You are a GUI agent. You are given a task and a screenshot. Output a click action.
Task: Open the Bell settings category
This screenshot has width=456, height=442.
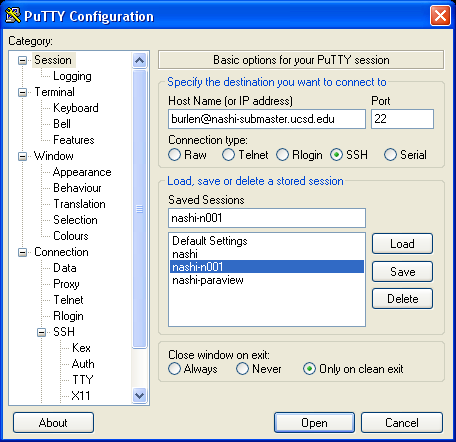pos(62,124)
